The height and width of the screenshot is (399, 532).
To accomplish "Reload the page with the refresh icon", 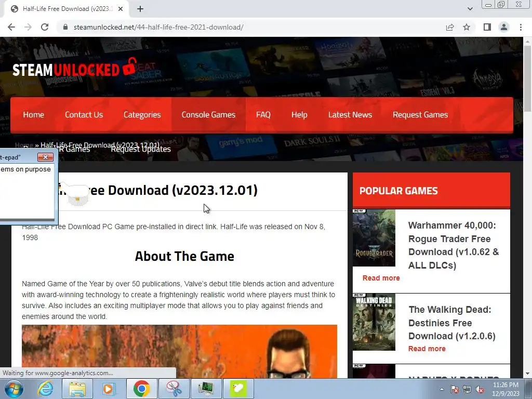I will [x=45, y=27].
